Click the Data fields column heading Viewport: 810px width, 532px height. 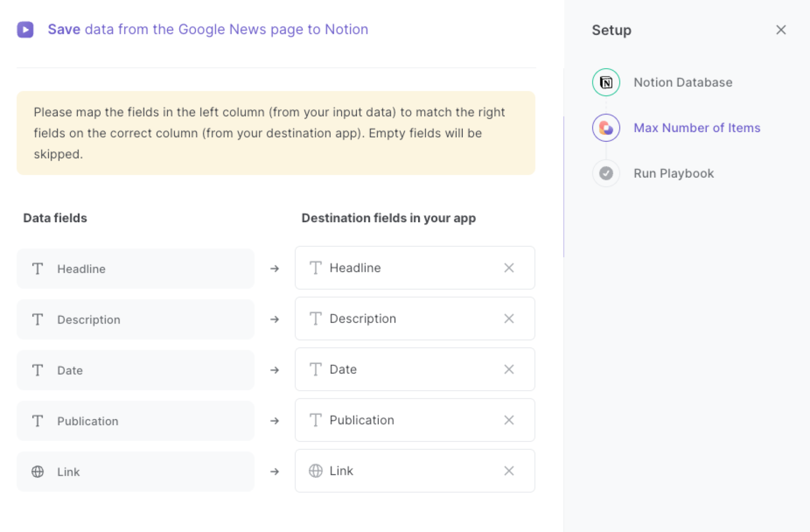pos(55,218)
